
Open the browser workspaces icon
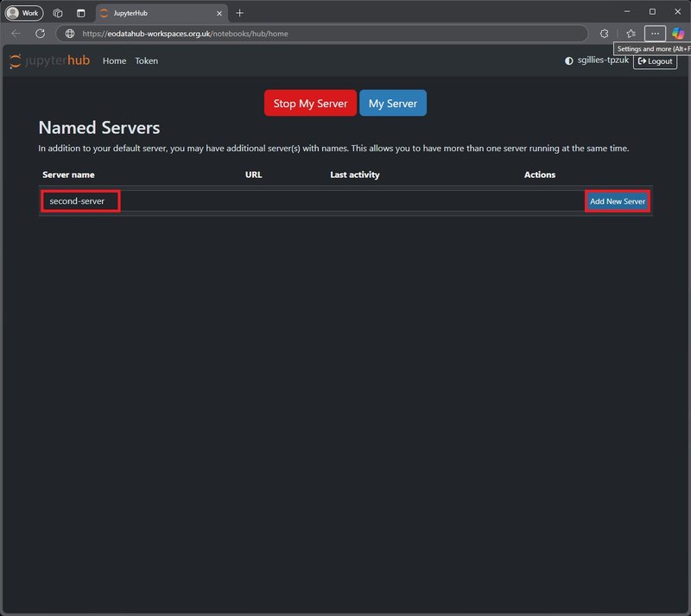click(58, 13)
